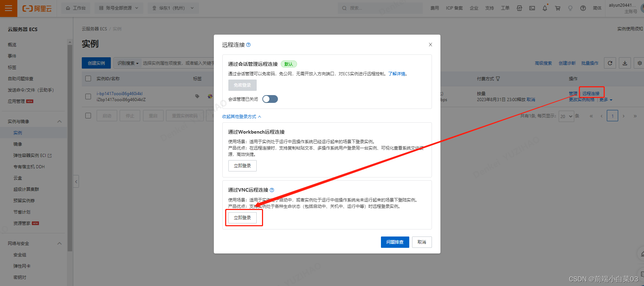
Task: Click the refresh icon in instance toolbar
Action: pyautogui.click(x=610, y=63)
